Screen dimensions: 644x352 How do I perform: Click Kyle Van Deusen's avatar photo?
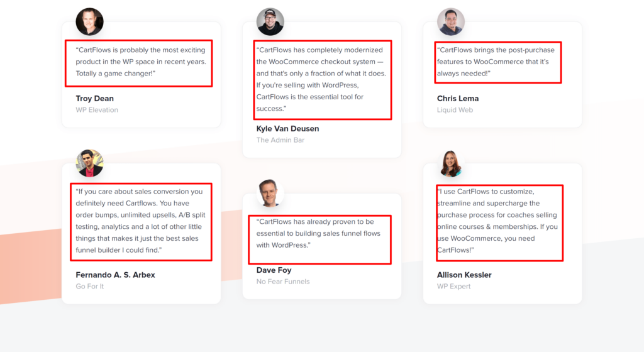coord(270,21)
